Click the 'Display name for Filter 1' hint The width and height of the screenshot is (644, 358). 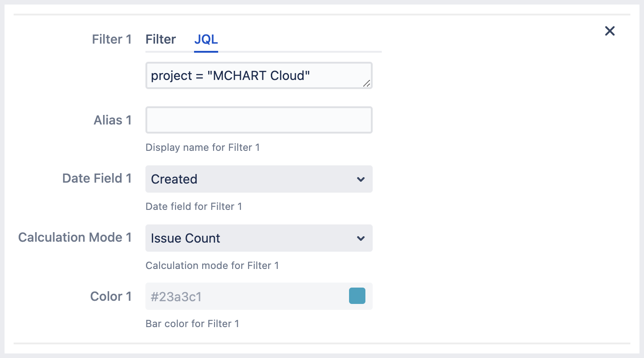pos(203,148)
